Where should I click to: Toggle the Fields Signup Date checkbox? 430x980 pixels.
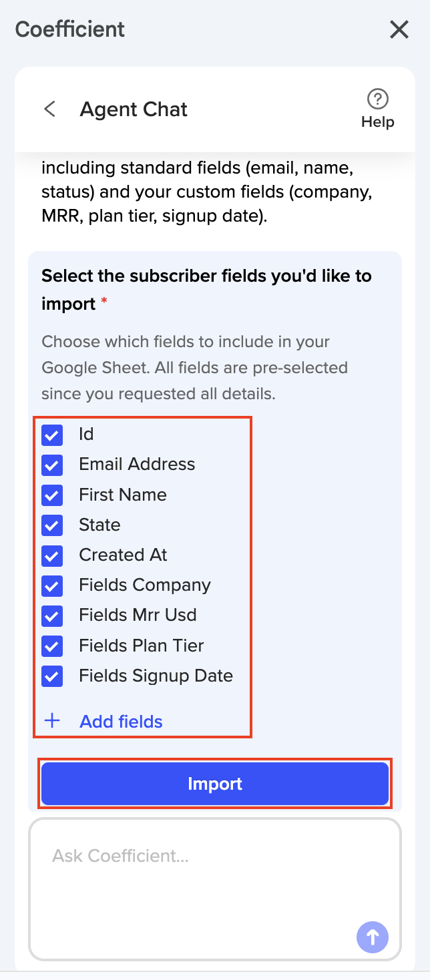tap(52, 676)
